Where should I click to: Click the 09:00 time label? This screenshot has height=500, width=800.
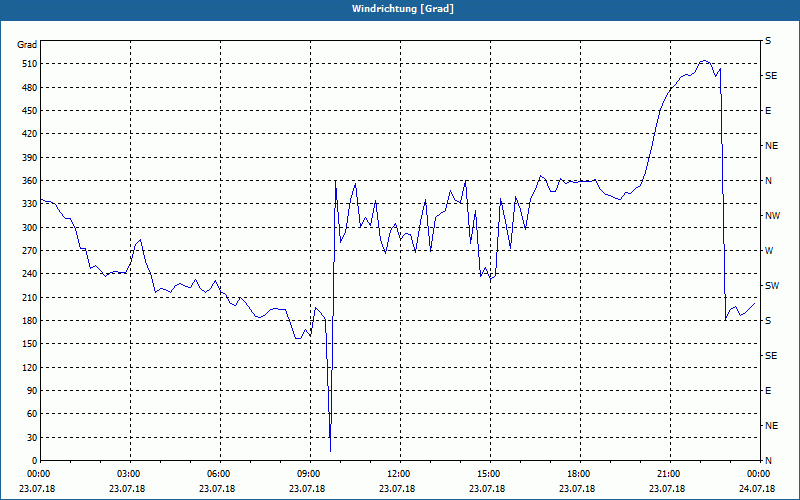click(311, 473)
